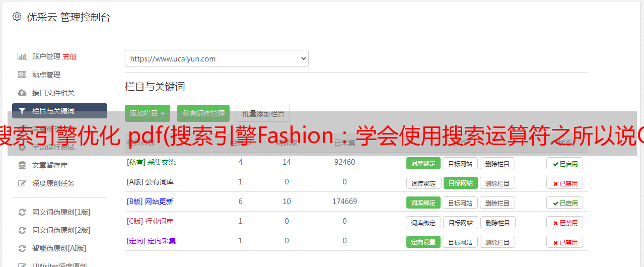The height and width of the screenshot is (267, 644).
Task: Click the refresh icon for 同义词伪原创[2版]
Action: point(22,230)
